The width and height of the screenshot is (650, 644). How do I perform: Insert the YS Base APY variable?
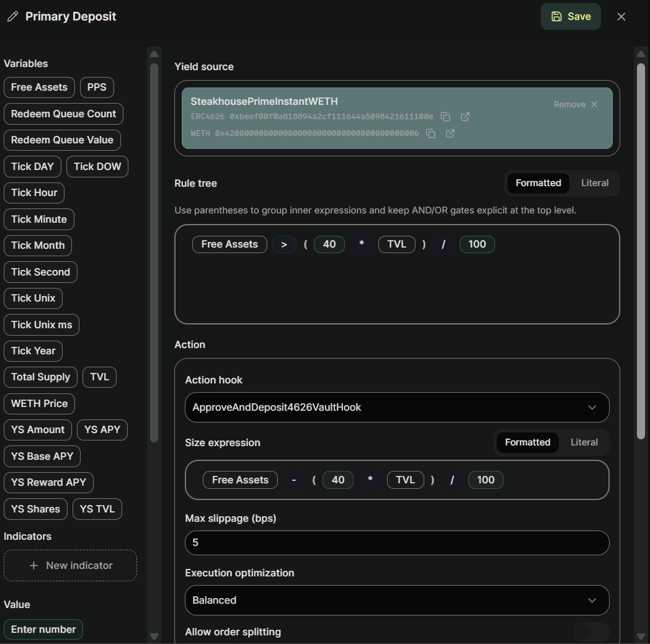(42, 456)
